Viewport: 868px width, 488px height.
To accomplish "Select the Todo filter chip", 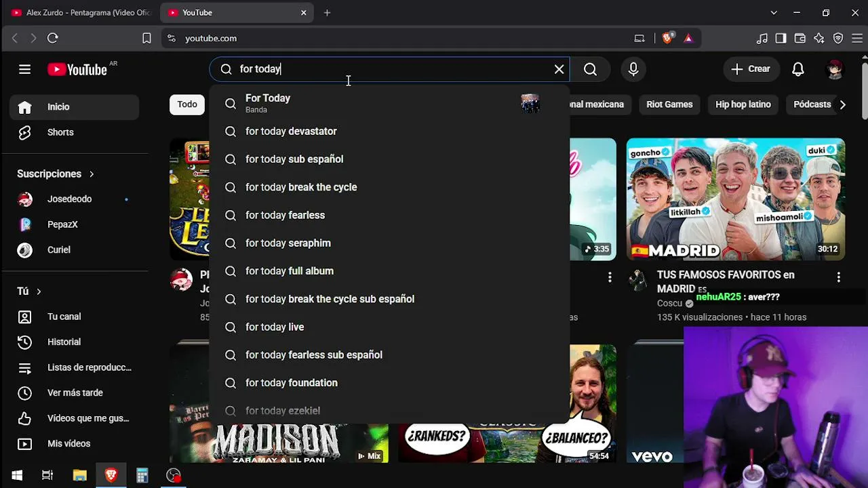I will coord(187,104).
